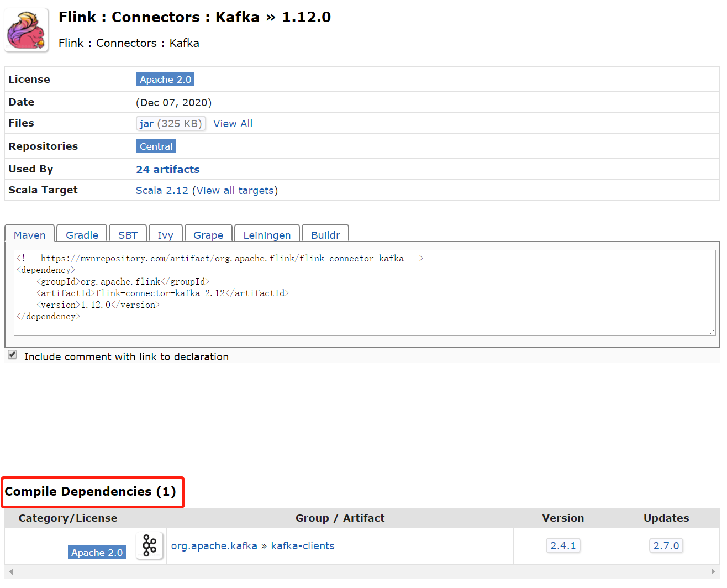Download the jar (325 KB) file
Viewport: 727px width, 588px height.
(171, 123)
